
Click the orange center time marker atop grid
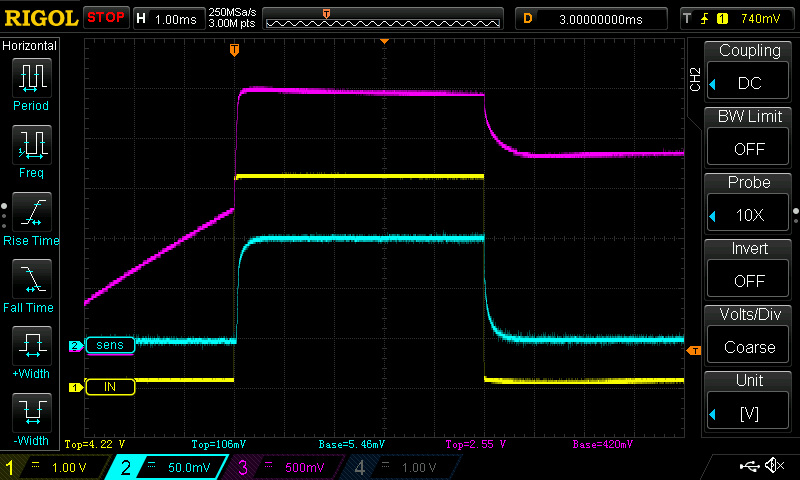(x=385, y=41)
